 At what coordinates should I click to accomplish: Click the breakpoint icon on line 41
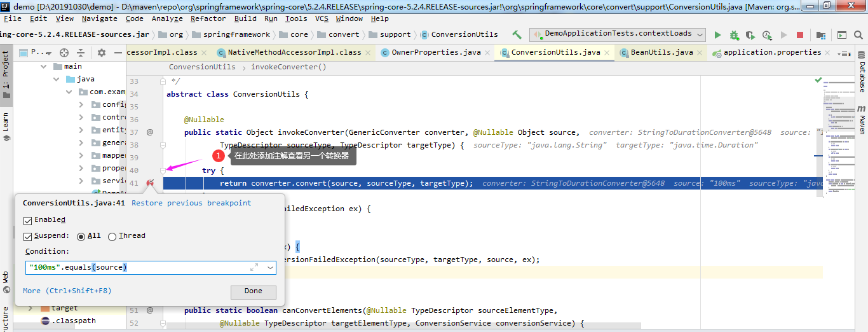[150, 183]
